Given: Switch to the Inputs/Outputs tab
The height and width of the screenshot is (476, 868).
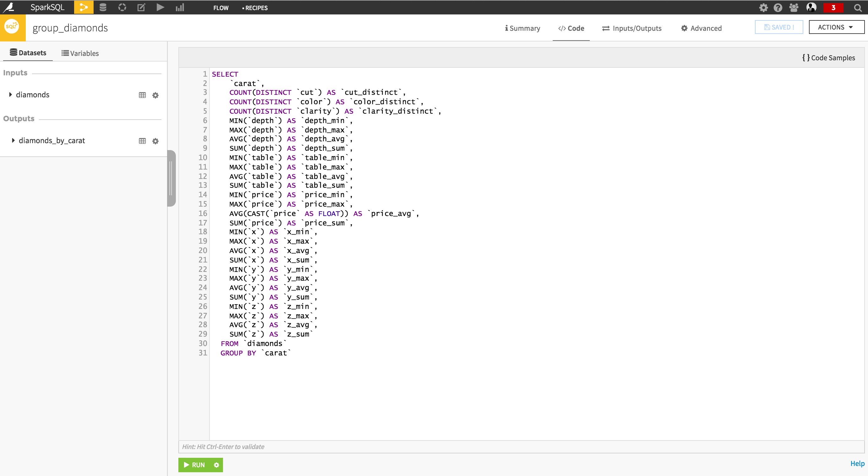Looking at the screenshot, I should click(x=632, y=28).
